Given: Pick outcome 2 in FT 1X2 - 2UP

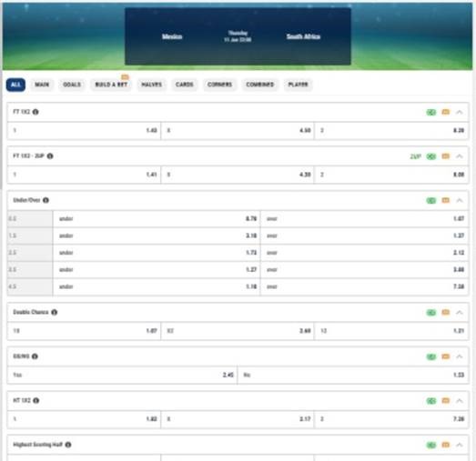Looking at the screenshot, I should pos(391,175).
